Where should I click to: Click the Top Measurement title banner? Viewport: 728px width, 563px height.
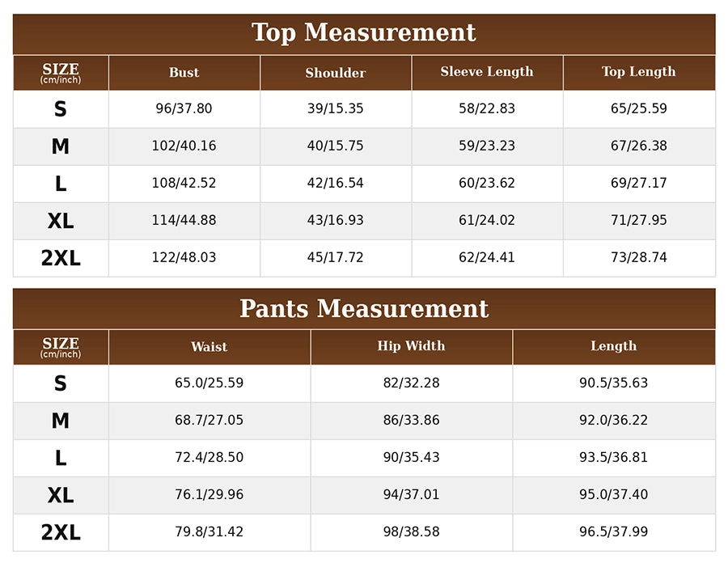coord(364,34)
